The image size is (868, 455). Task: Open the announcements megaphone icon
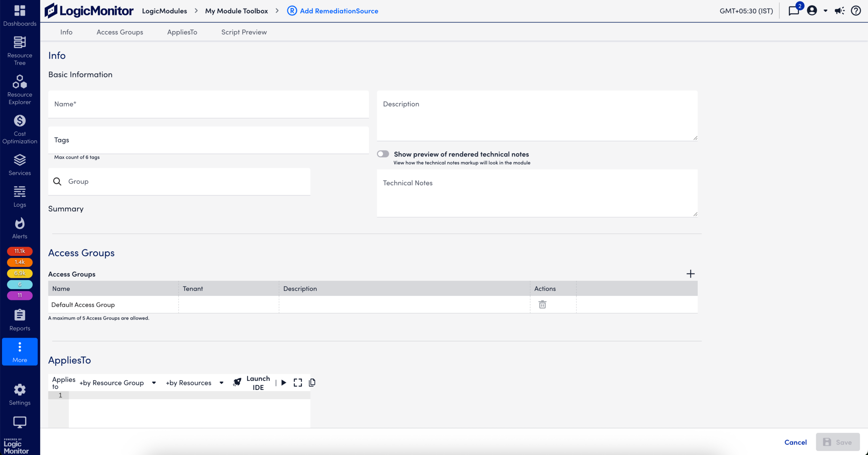coord(840,11)
